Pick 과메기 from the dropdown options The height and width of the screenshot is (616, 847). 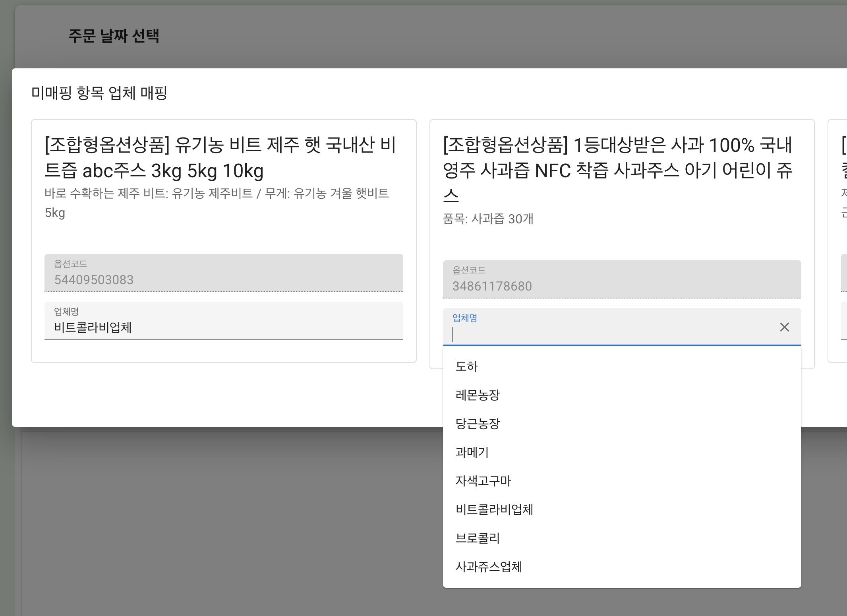(x=472, y=452)
